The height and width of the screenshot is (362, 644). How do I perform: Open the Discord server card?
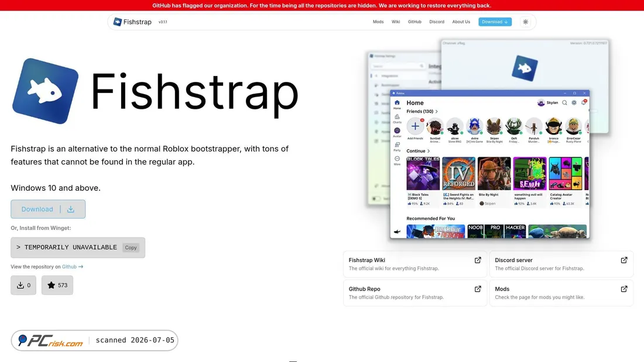pyautogui.click(x=561, y=264)
